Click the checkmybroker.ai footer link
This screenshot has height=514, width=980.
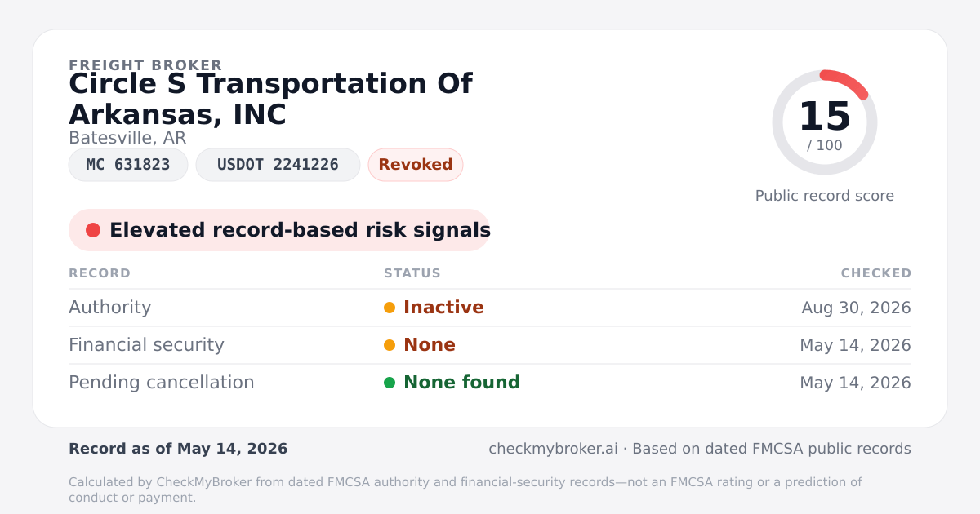(x=553, y=449)
